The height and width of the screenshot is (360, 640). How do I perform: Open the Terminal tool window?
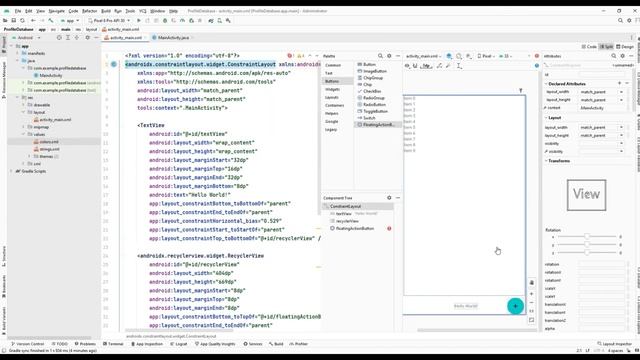(113, 344)
